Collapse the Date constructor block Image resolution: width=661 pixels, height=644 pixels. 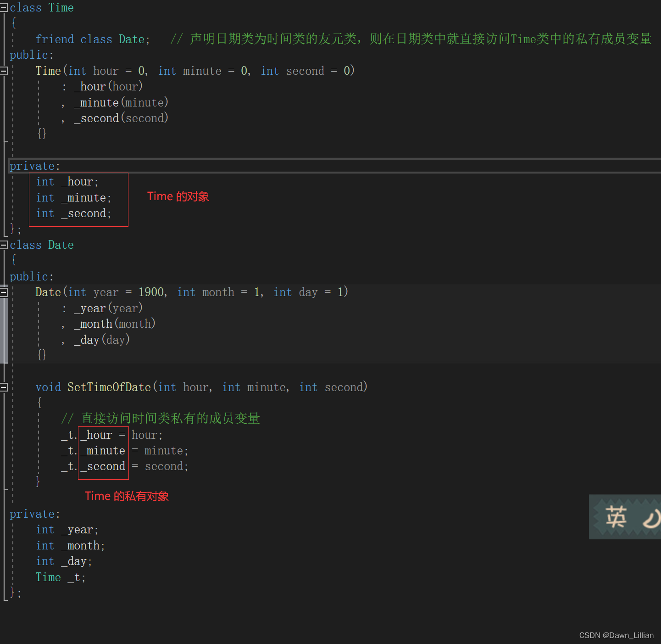point(4,292)
